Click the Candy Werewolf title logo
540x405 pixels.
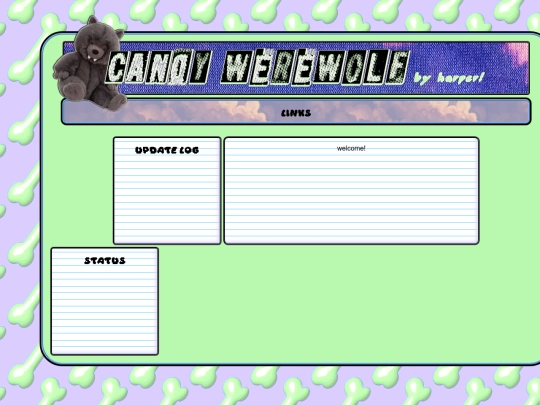coord(257,68)
